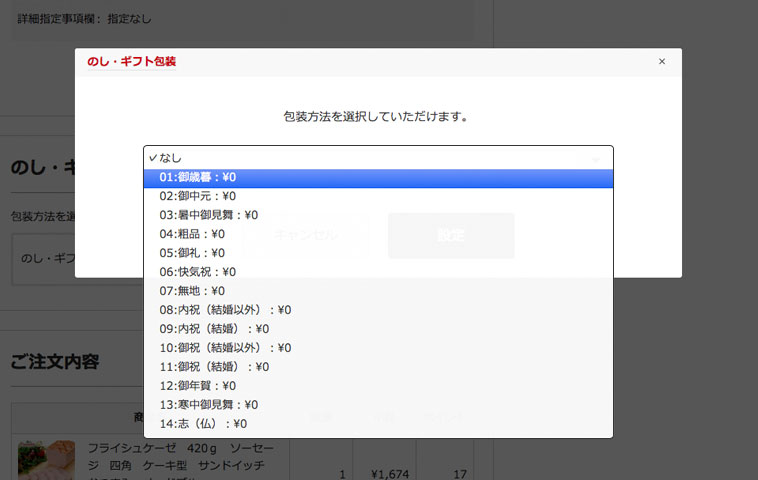Click the 設定 button
This screenshot has width=758, height=480.
click(451, 236)
